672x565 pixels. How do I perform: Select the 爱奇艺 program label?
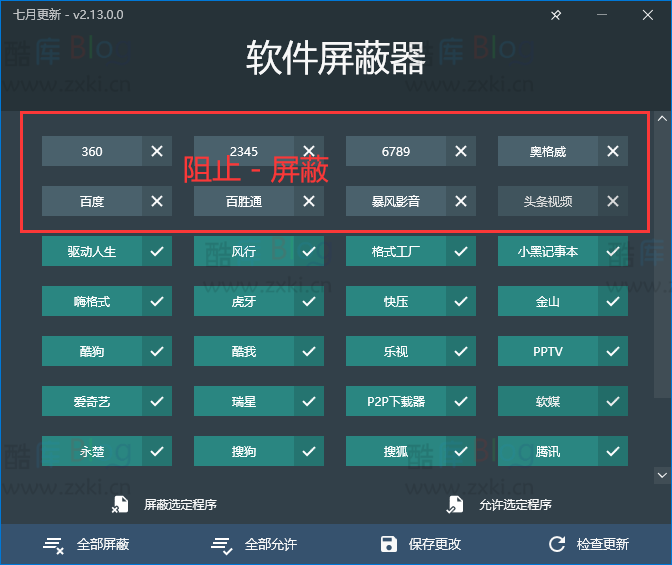[x=92, y=401]
